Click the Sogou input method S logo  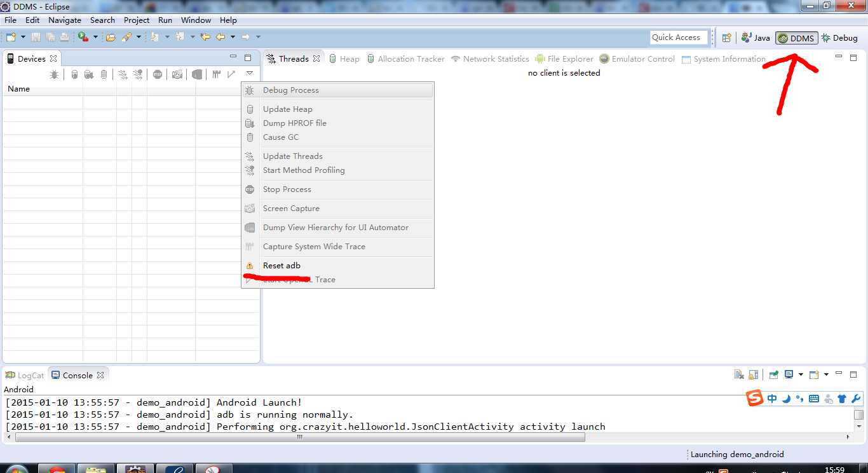(x=754, y=399)
